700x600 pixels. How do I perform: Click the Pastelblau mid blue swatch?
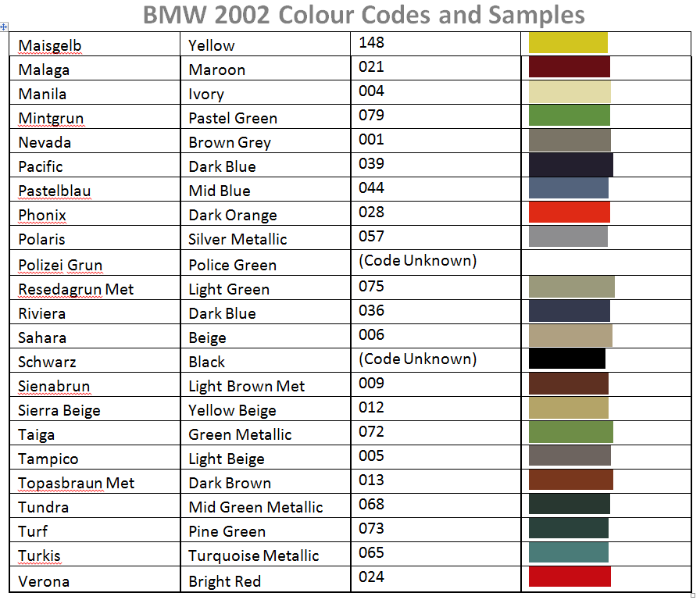(x=568, y=187)
